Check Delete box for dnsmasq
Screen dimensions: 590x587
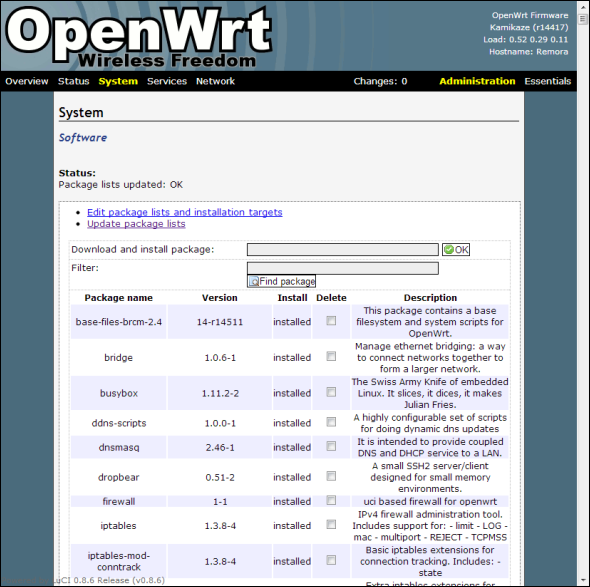pyautogui.click(x=331, y=446)
